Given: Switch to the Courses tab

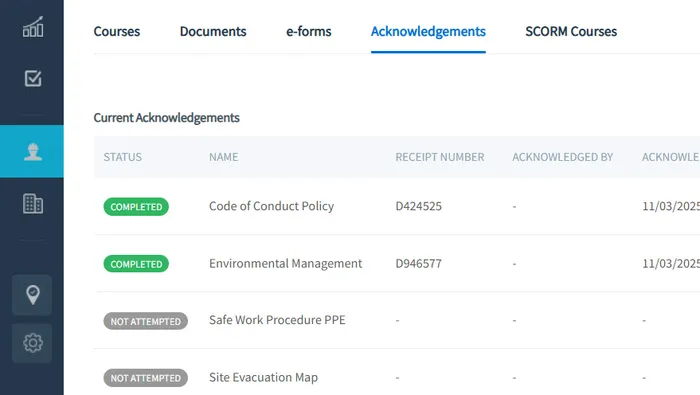Looking at the screenshot, I should [117, 32].
